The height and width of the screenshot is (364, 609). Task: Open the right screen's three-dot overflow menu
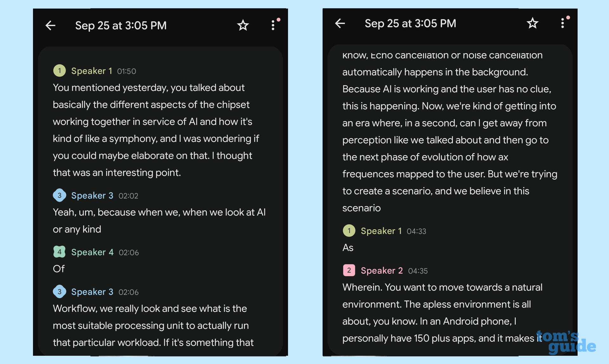tap(562, 23)
